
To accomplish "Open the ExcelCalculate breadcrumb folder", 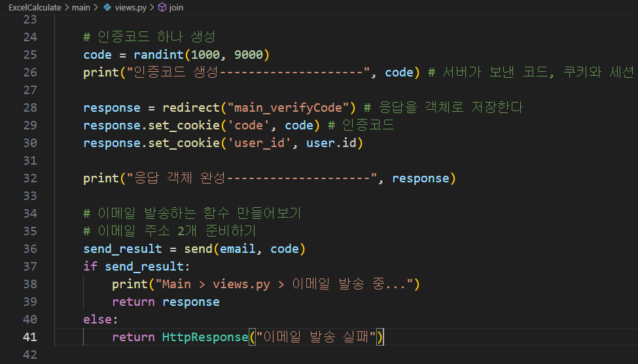I will (35, 7).
